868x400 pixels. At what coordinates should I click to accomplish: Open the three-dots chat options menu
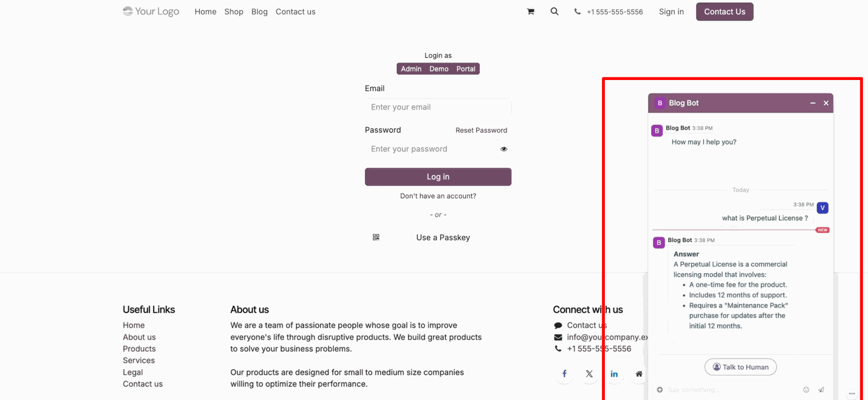pyautogui.click(x=852, y=393)
